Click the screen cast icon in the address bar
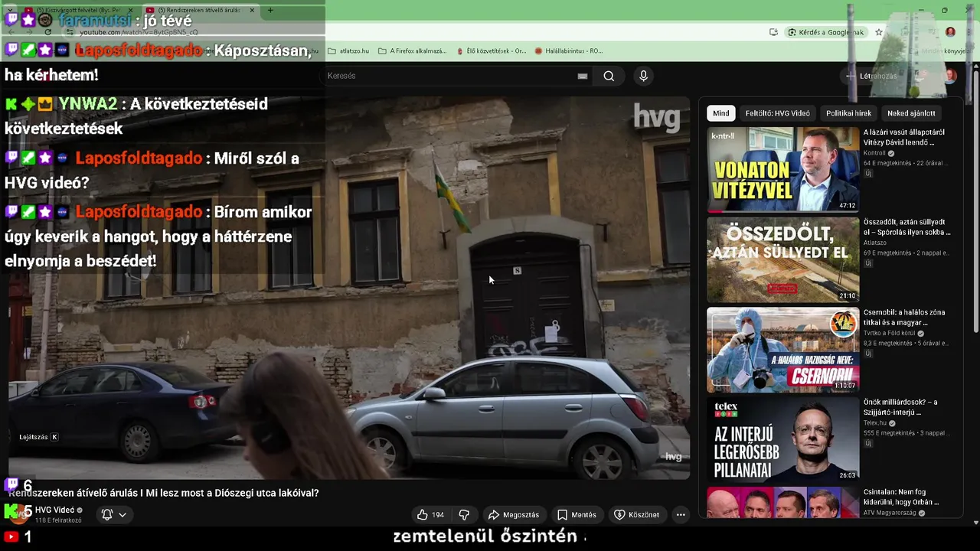The image size is (980, 551). (x=773, y=32)
